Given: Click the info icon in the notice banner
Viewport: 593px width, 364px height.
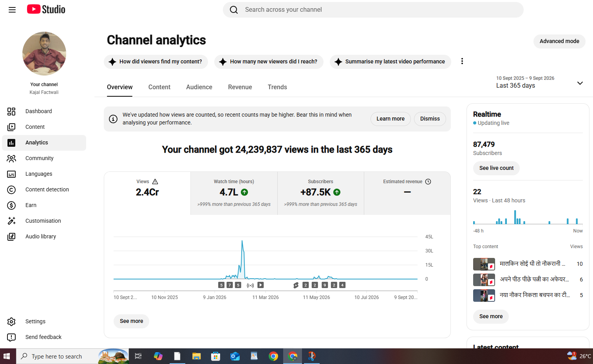Looking at the screenshot, I should pos(113,119).
